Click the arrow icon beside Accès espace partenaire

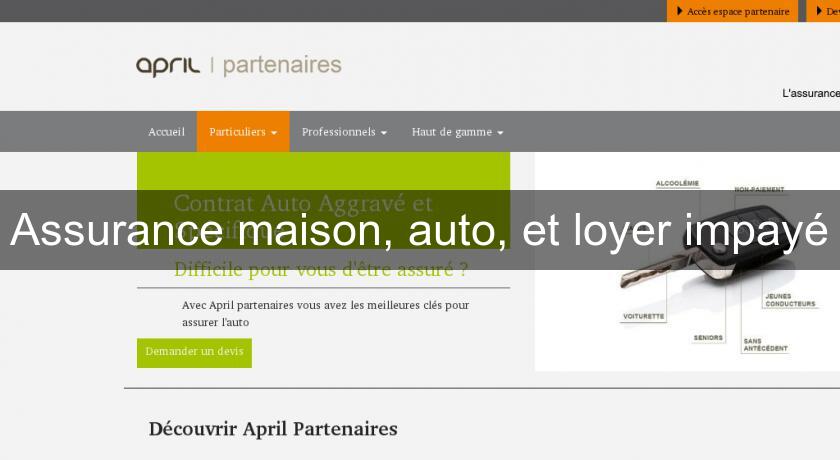tap(680, 11)
